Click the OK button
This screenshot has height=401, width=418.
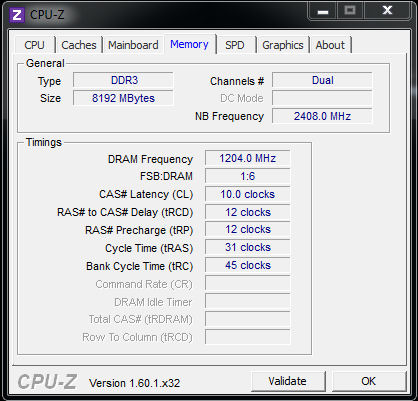pyautogui.click(x=369, y=381)
